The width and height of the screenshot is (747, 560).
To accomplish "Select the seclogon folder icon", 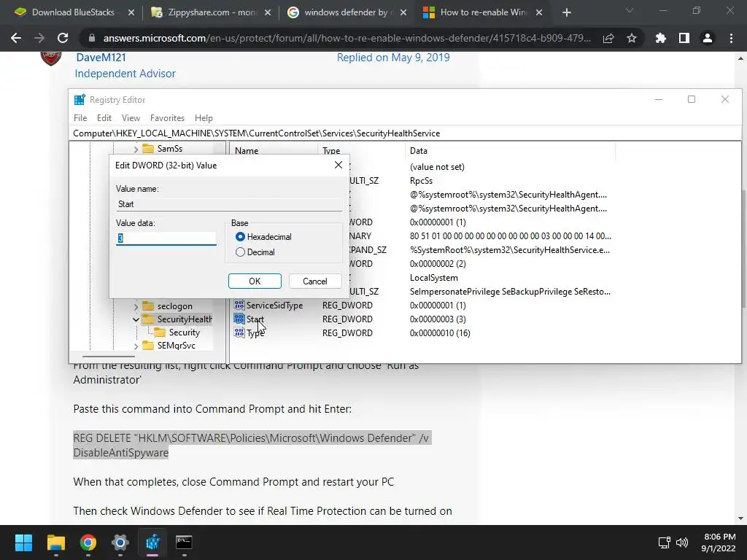I will point(148,306).
